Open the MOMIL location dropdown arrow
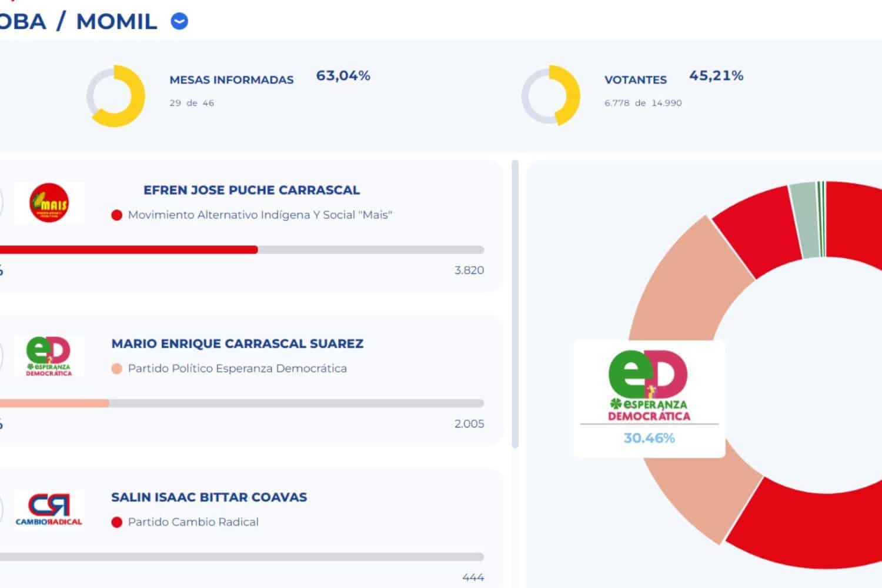 tap(179, 22)
